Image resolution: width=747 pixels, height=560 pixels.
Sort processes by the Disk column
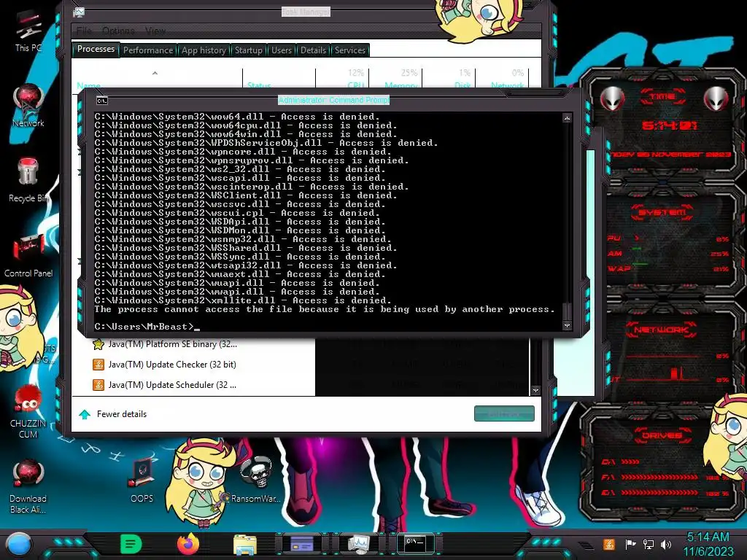pyautogui.click(x=449, y=79)
